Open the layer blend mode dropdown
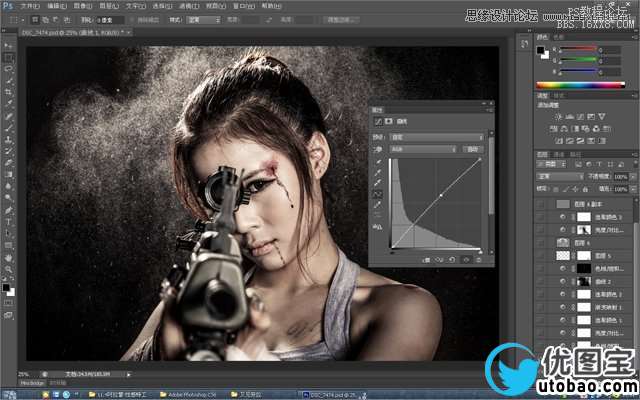 point(560,175)
